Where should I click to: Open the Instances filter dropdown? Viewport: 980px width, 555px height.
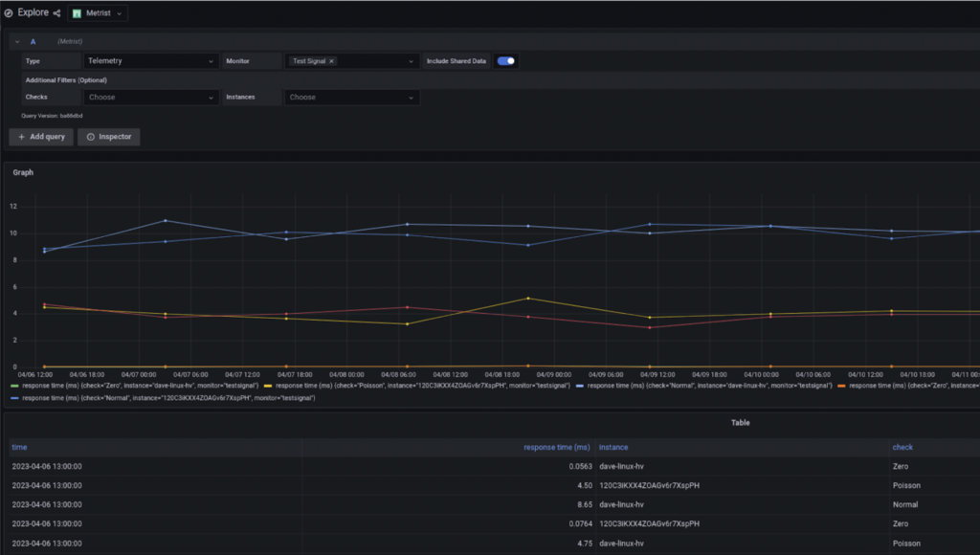pos(351,98)
